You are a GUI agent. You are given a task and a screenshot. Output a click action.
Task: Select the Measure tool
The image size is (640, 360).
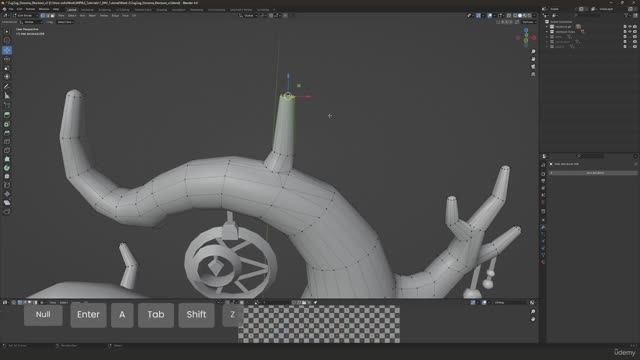point(7,96)
